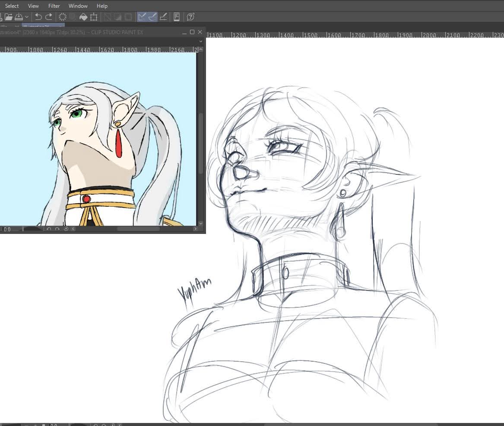
Task: Rotate floating window canvas right
Action: click(x=57, y=229)
